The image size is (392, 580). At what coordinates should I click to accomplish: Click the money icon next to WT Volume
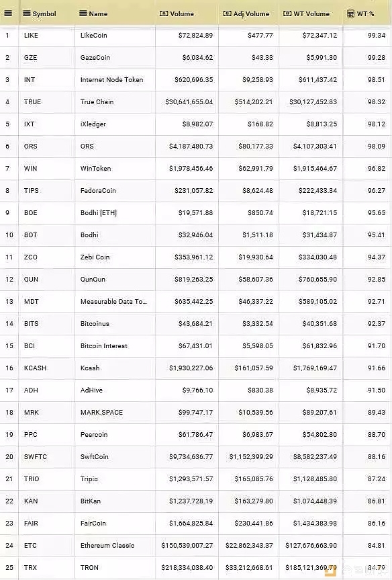[287, 13]
